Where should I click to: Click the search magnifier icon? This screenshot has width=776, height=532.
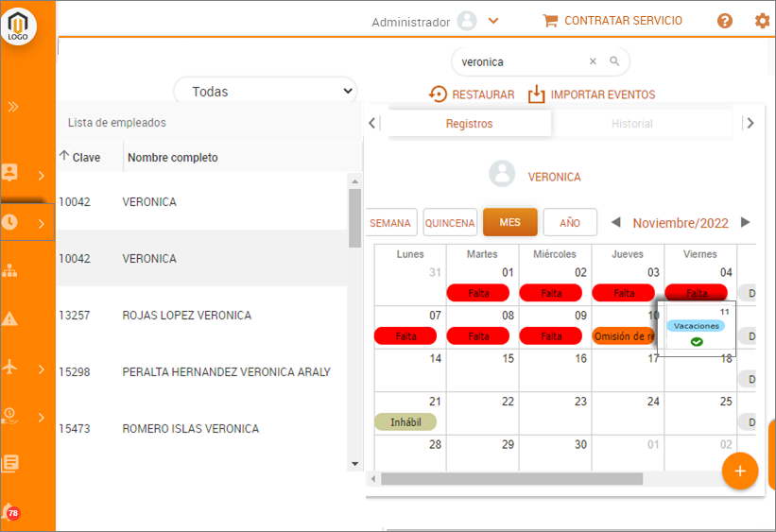614,61
